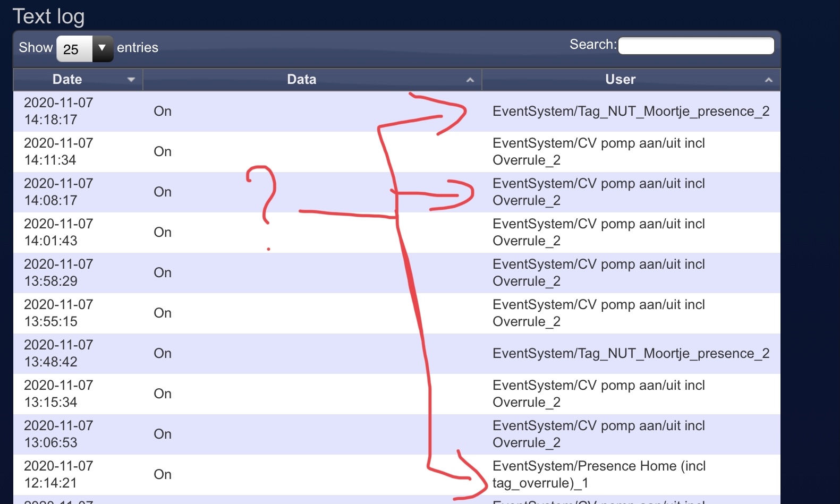Click the CV pomp Overrule_2 user in the 14:01:43 row
840x504 pixels.
click(599, 232)
